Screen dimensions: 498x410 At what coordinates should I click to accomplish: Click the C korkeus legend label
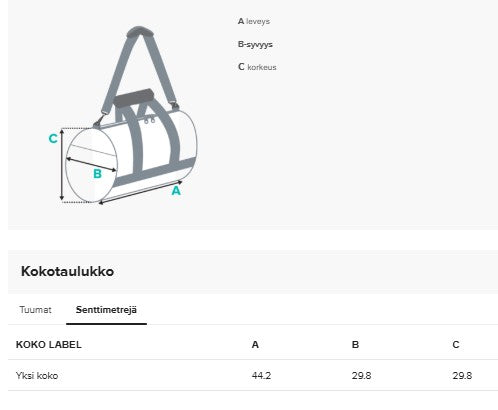(257, 67)
